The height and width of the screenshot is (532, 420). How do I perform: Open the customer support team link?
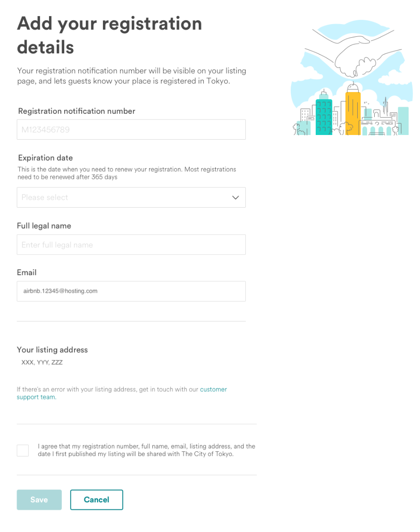pos(213,389)
